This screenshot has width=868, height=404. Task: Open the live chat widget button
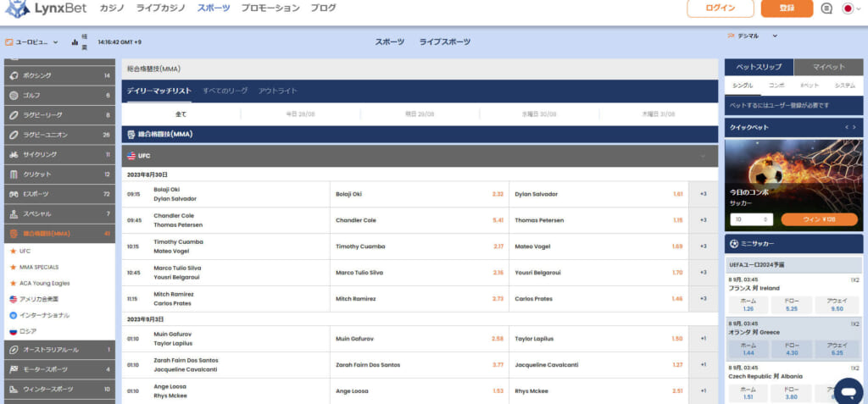pos(848,390)
